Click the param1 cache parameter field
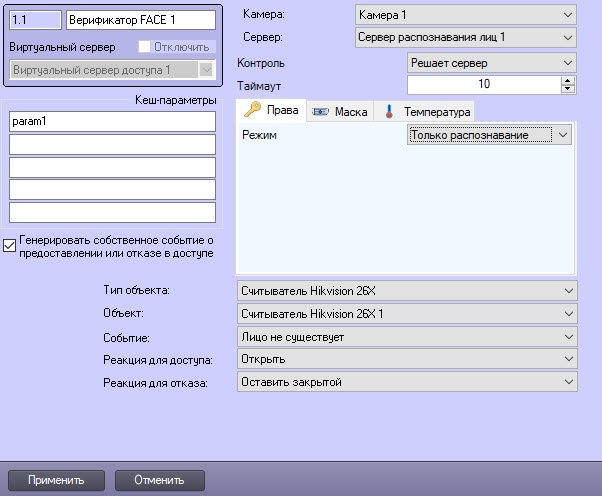The height and width of the screenshot is (496, 602). [x=112, y=122]
